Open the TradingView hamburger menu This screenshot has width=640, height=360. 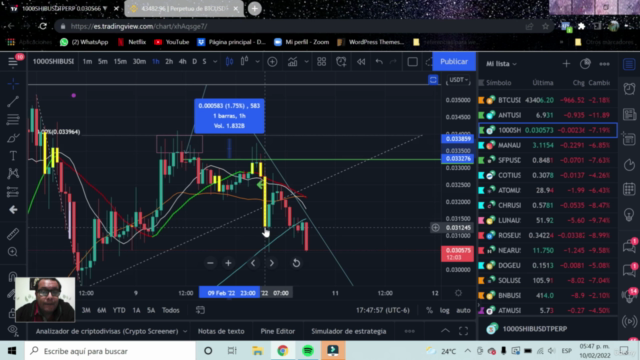(x=13, y=62)
